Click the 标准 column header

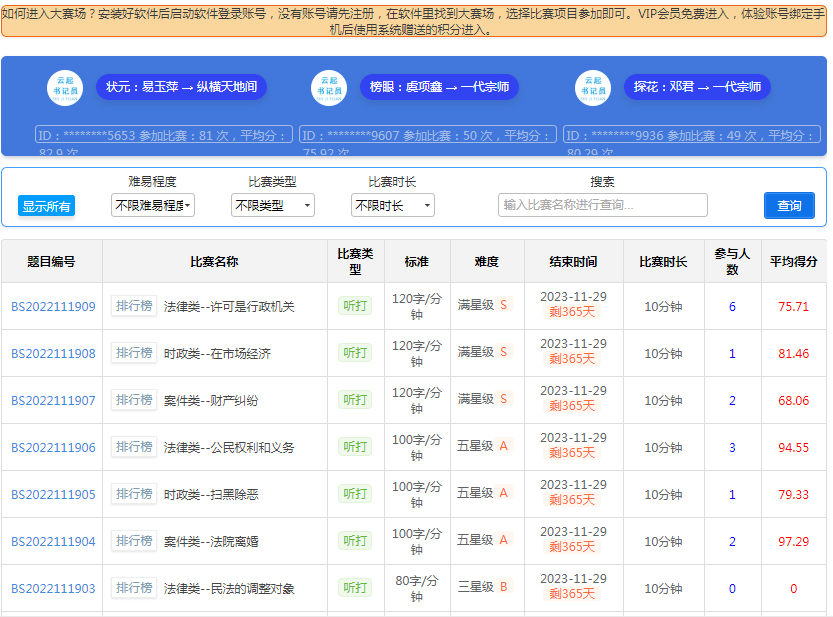(x=417, y=261)
